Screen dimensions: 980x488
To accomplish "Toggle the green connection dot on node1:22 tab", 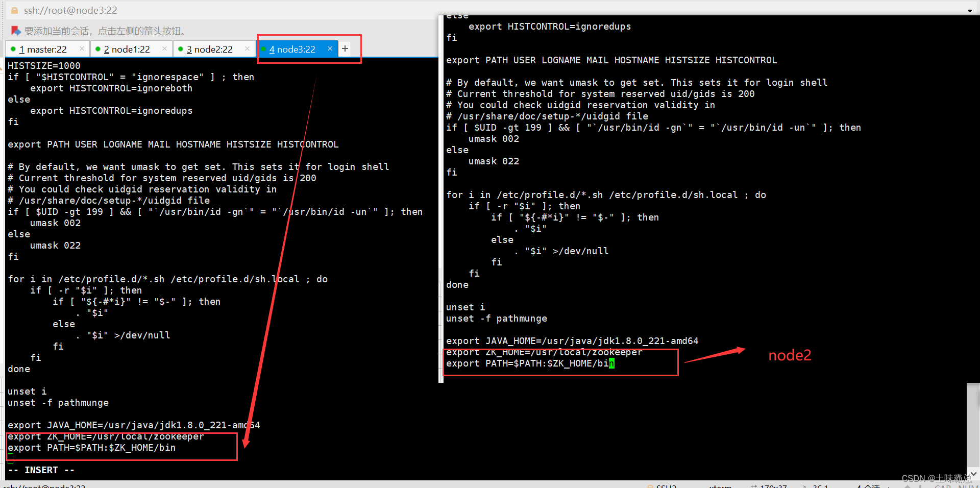I will 97,49.
